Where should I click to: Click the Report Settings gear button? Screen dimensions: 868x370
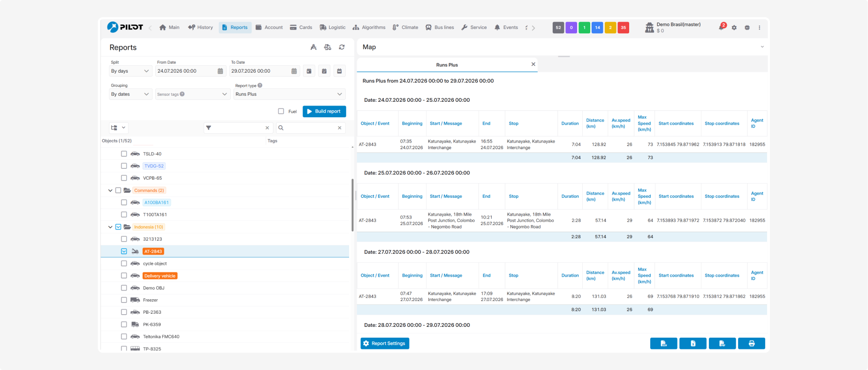pyautogui.click(x=385, y=343)
